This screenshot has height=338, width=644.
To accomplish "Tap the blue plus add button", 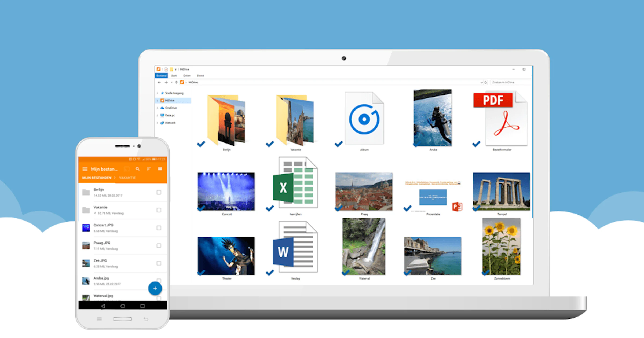I will (155, 288).
